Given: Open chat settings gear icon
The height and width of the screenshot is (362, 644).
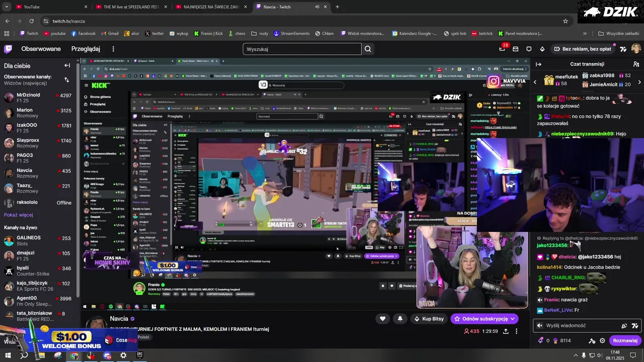Looking at the screenshot, I should pyautogui.click(x=602, y=340).
